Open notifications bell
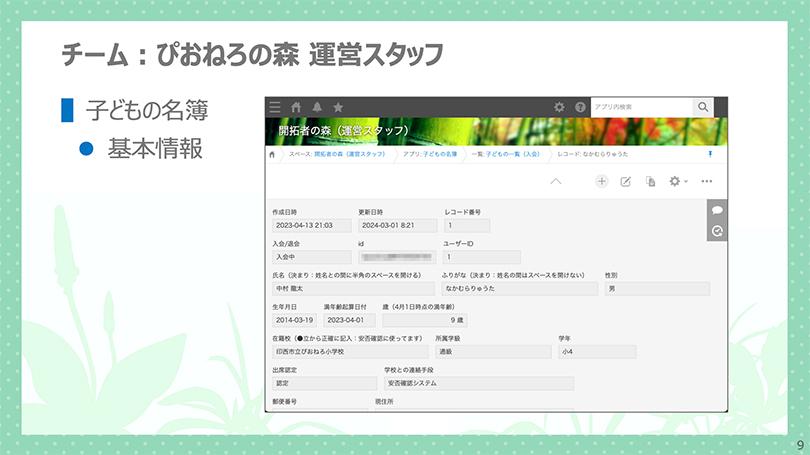The height and width of the screenshot is (455, 810). [x=317, y=107]
